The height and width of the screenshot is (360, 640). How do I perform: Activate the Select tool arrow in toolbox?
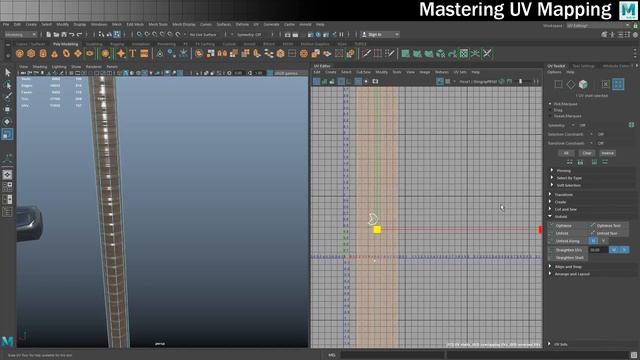click(x=7, y=73)
